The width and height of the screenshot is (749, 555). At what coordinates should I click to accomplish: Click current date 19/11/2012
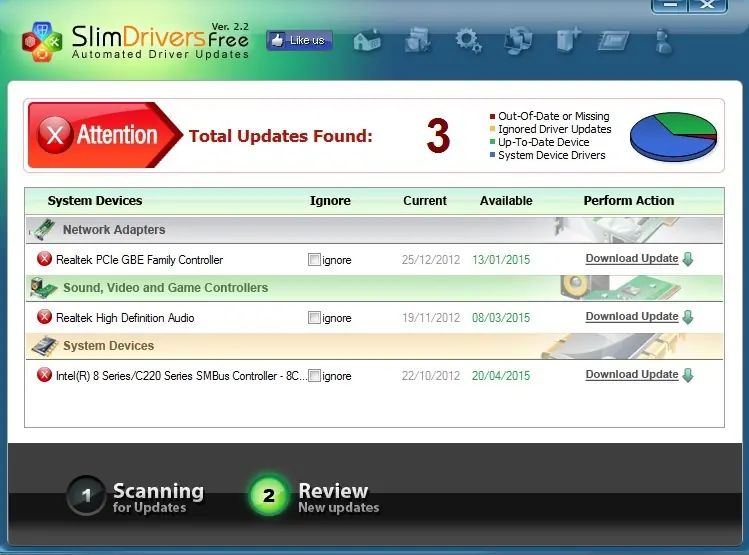(431, 318)
